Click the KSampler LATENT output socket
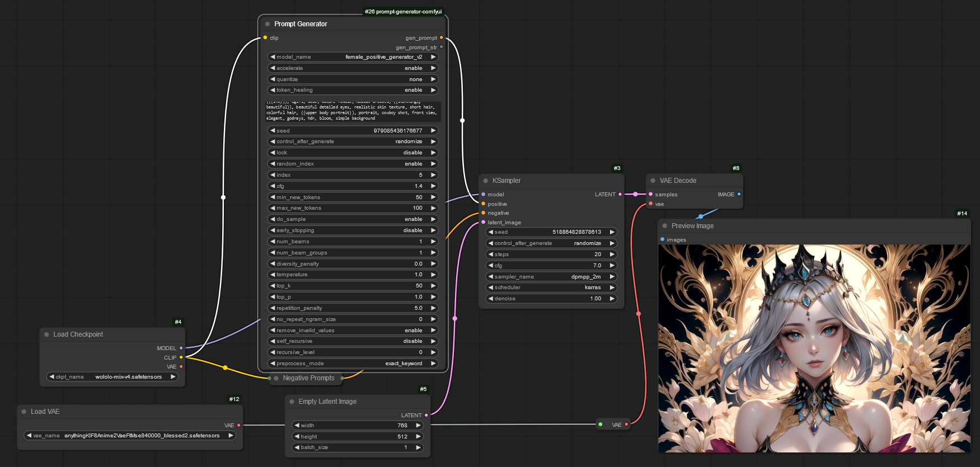Screen dimensions: 980x467 [x=620, y=194]
